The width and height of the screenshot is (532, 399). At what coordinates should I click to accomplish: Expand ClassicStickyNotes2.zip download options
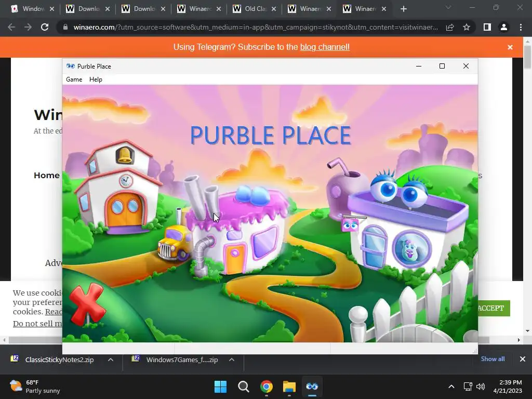111,360
